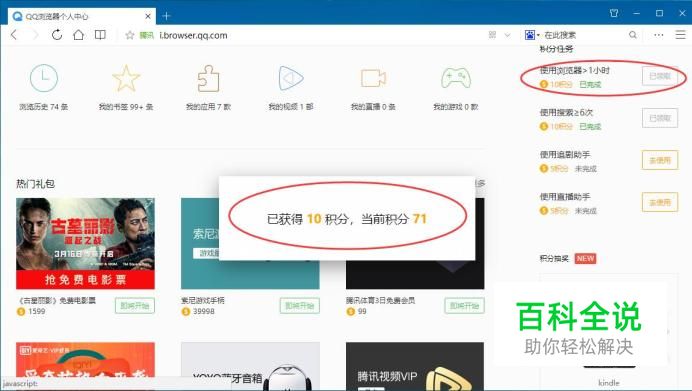
Task: Open my apps puzzle piece icon
Action: (x=208, y=78)
